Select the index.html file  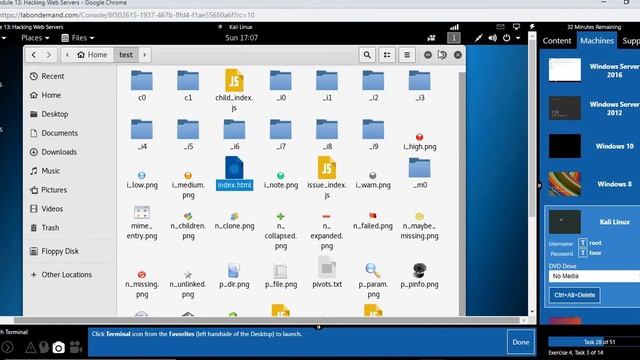coord(234,173)
